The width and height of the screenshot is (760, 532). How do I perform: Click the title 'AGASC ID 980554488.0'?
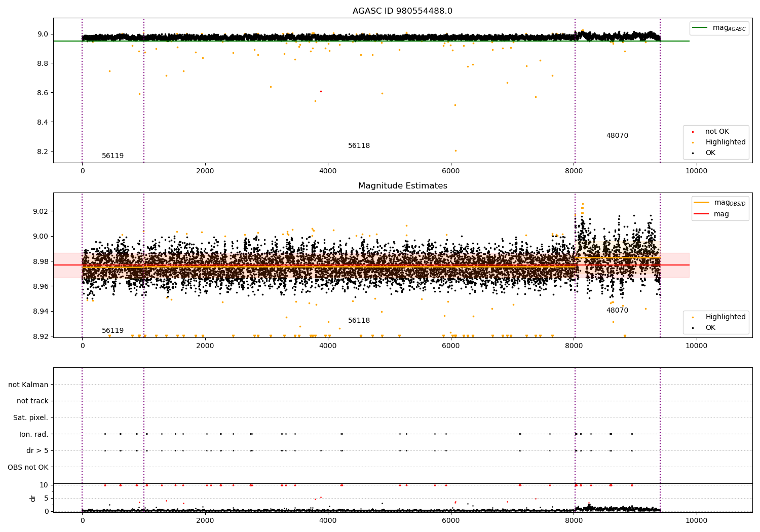pos(403,11)
